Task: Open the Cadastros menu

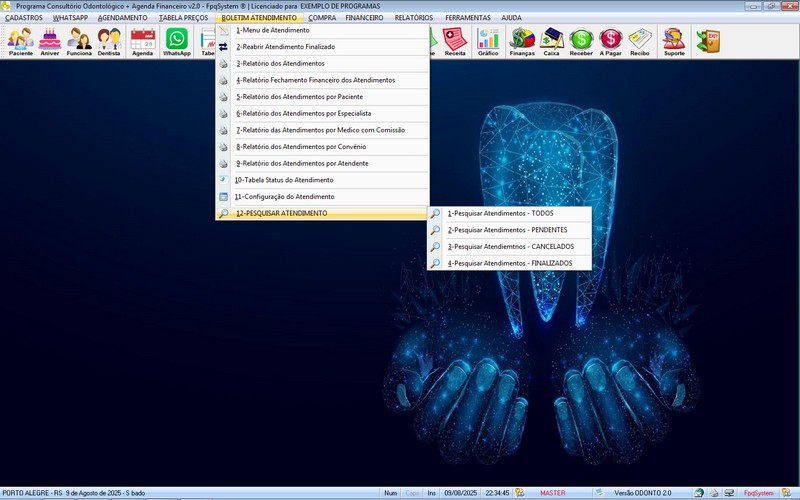Action: [24, 18]
